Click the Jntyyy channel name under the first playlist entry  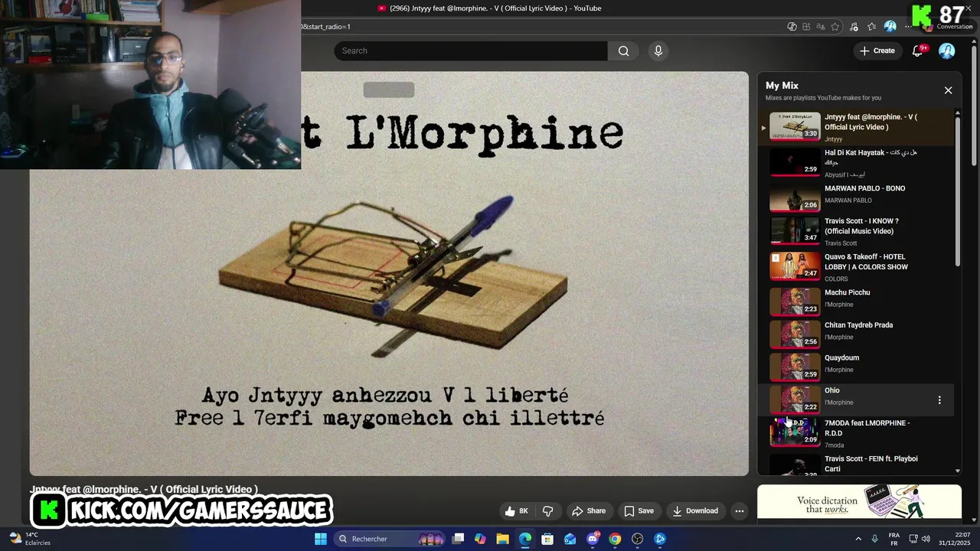833,139
